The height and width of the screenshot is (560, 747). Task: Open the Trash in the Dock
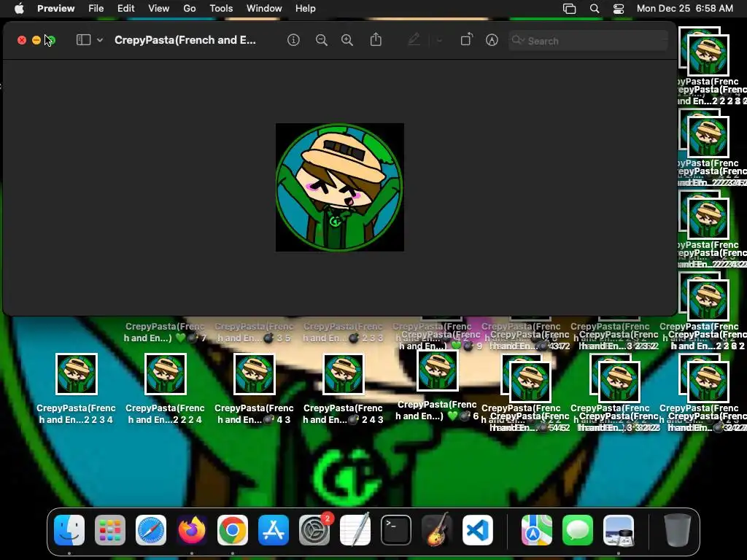tap(678, 530)
